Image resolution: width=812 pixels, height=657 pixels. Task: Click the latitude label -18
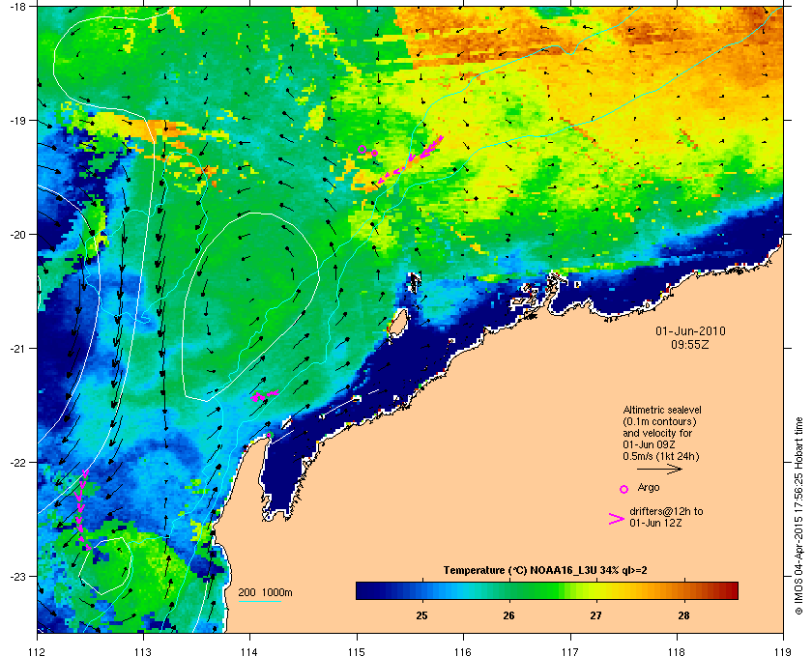(x=17, y=6)
